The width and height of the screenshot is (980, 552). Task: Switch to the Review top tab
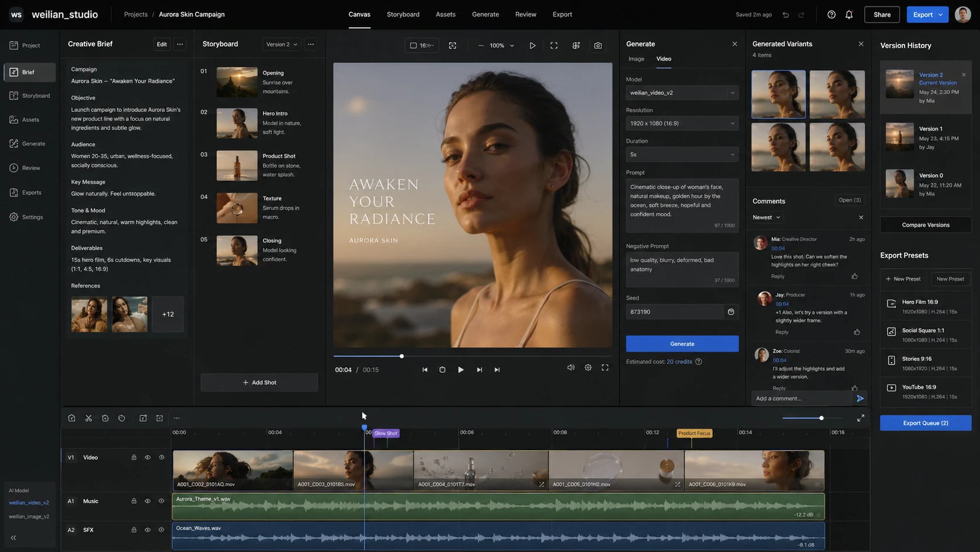[526, 15]
